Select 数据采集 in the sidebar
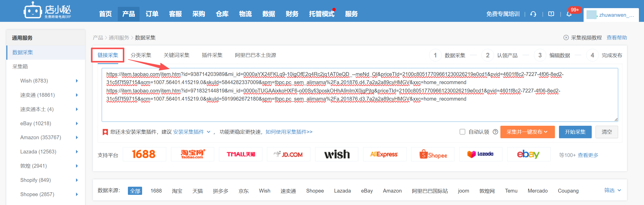 tap(46, 52)
